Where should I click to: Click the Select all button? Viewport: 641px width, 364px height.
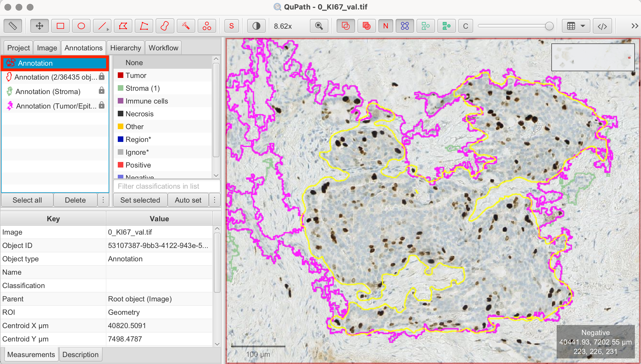[27, 200]
